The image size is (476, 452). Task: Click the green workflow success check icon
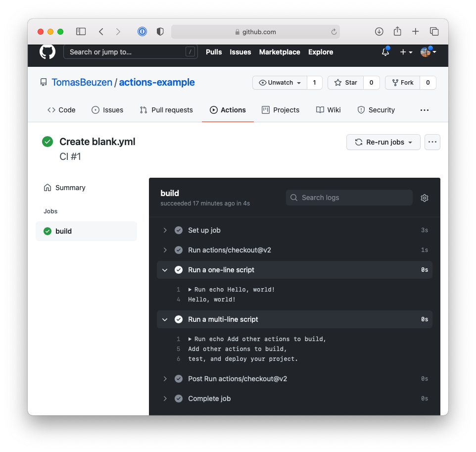pyautogui.click(x=48, y=142)
